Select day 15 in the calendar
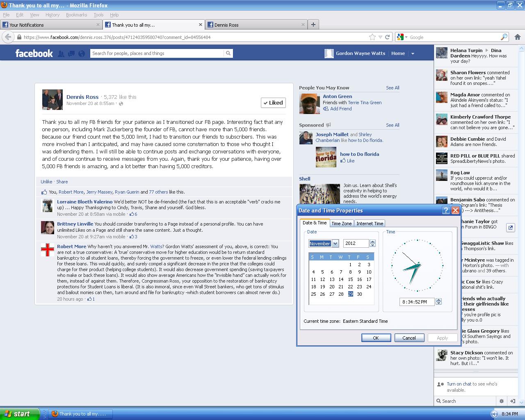Screen dimensions: 525x420 350,279
